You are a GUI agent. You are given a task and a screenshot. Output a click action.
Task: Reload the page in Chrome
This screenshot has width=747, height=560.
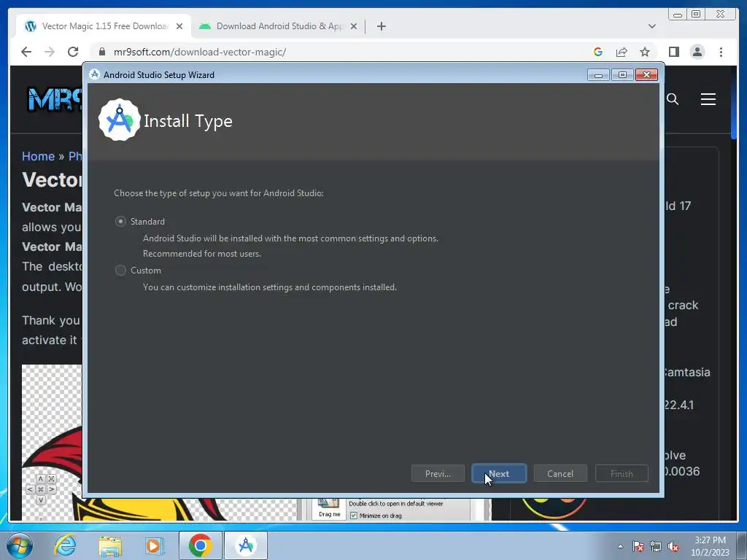(x=73, y=52)
